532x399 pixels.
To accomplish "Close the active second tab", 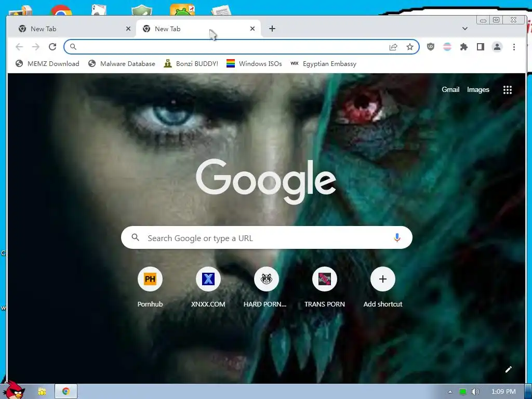I will (252, 29).
